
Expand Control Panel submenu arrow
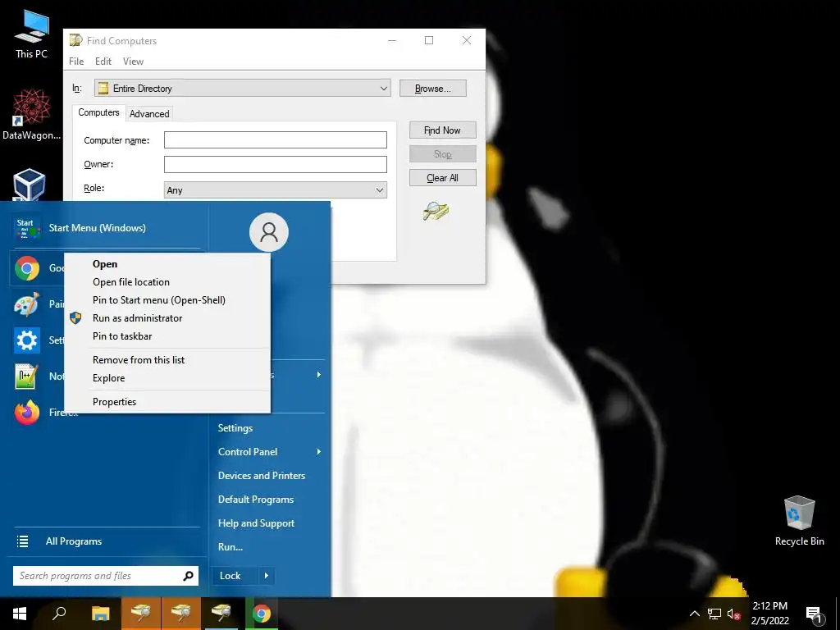pos(319,452)
